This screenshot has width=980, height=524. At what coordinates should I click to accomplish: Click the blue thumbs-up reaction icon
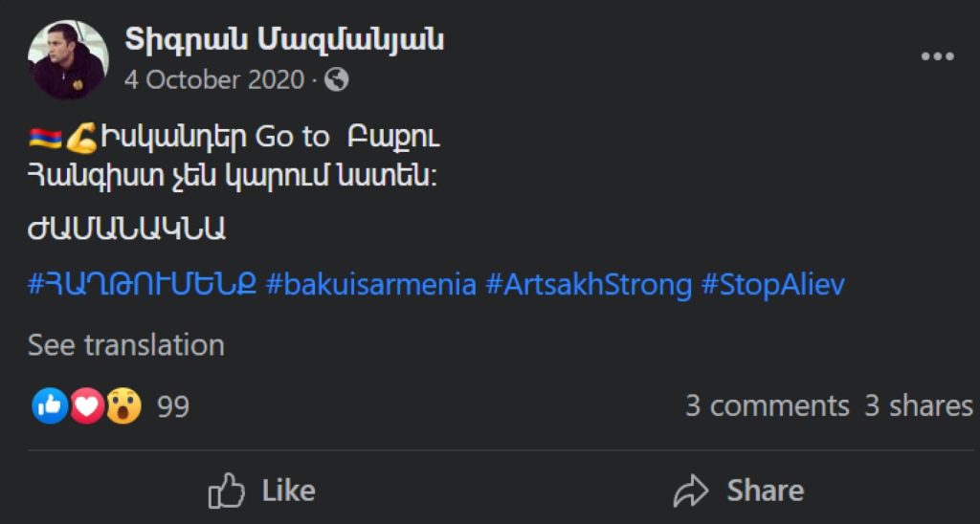coord(49,406)
